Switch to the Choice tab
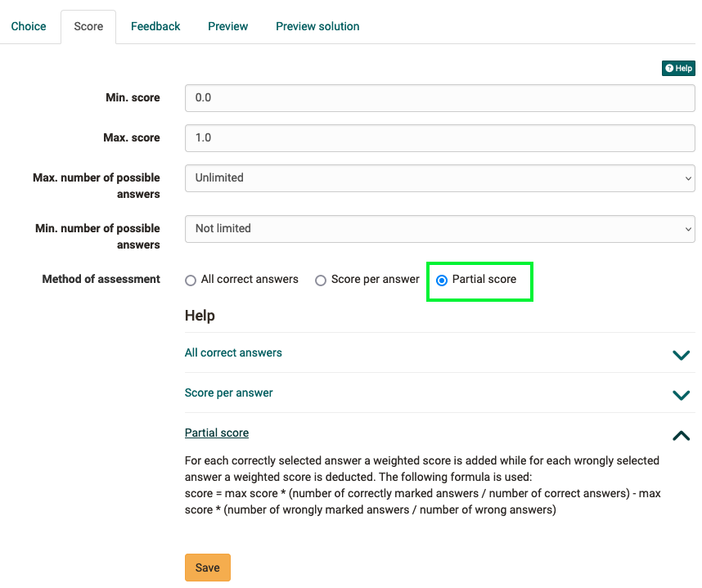This screenshot has height=588, width=702. pyautogui.click(x=29, y=26)
